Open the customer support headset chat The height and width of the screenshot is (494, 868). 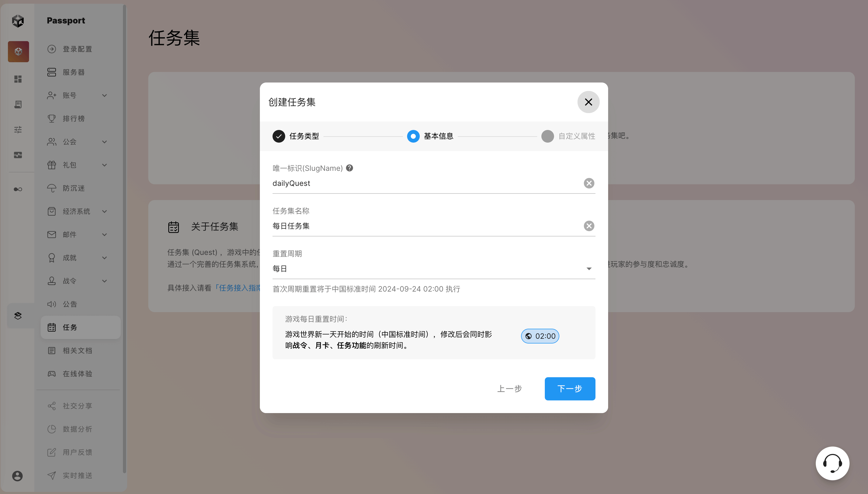click(832, 463)
